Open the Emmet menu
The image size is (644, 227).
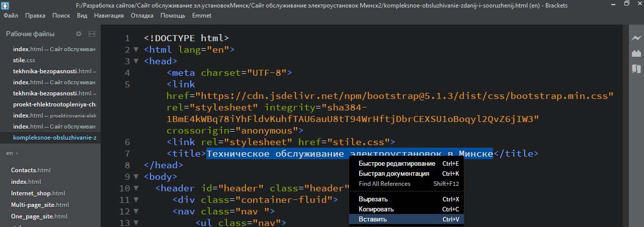point(202,16)
